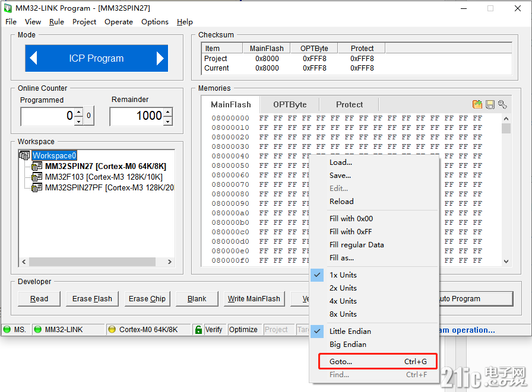Choose Fill with 0x00
The image size is (532, 392).
click(374, 218)
